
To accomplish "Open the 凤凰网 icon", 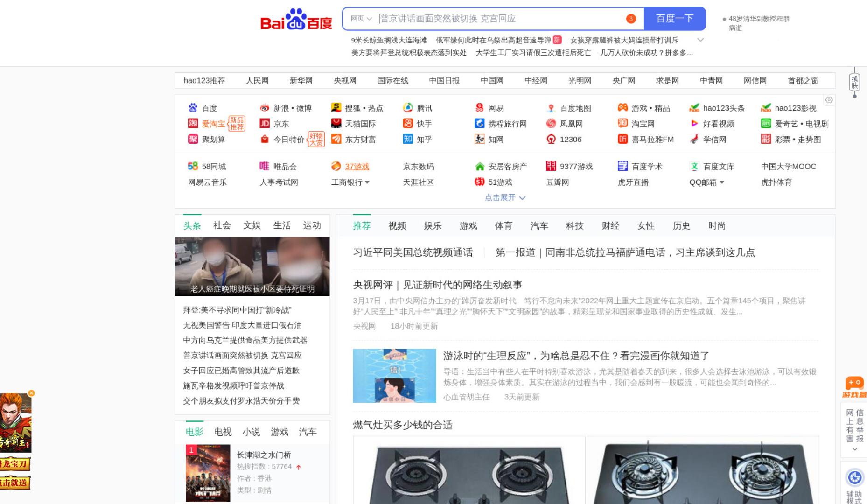I will tap(551, 123).
